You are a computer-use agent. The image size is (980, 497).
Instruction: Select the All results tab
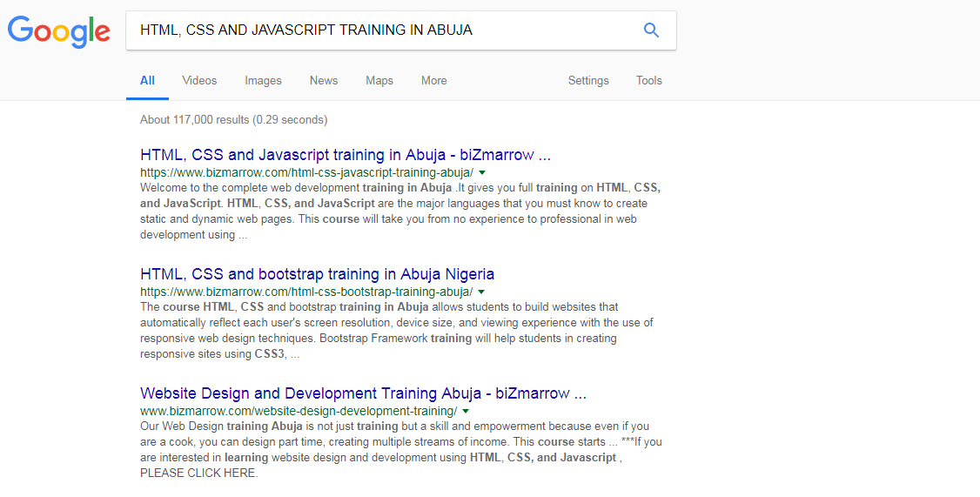tap(147, 81)
